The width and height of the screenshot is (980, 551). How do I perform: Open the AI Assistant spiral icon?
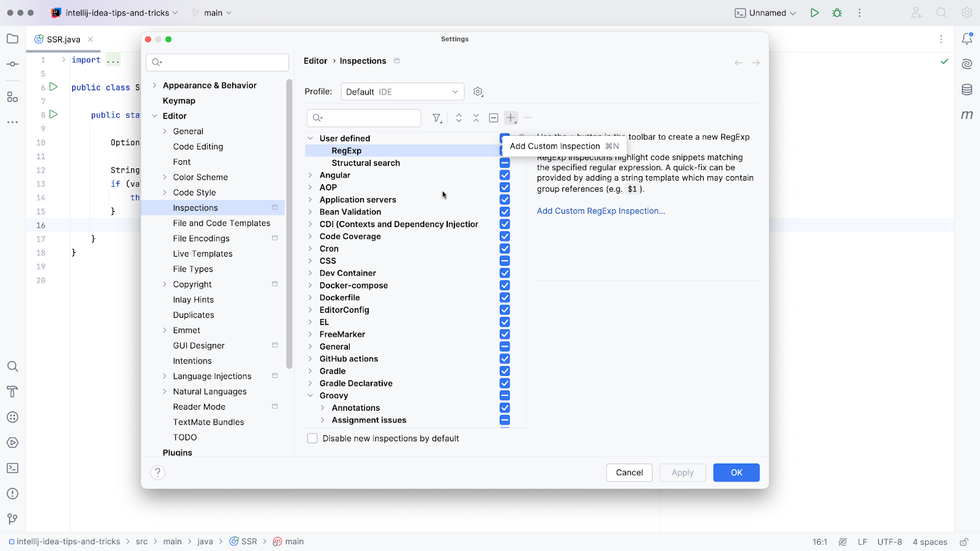(967, 64)
